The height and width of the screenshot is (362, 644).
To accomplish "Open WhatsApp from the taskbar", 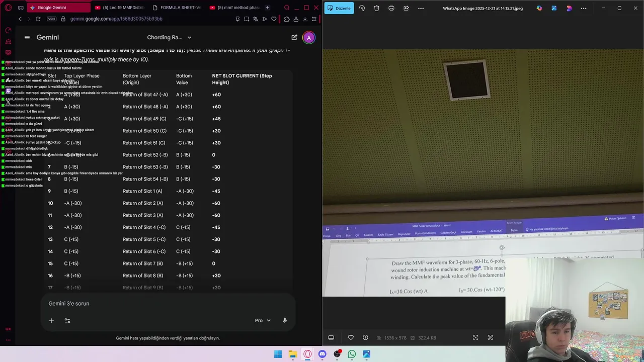I will tap(352, 354).
